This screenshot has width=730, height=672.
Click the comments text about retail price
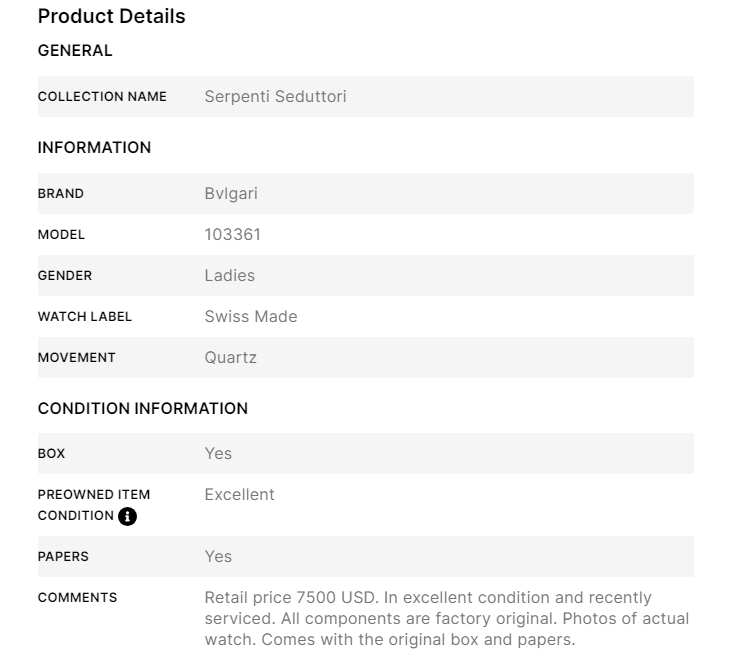tap(446, 619)
